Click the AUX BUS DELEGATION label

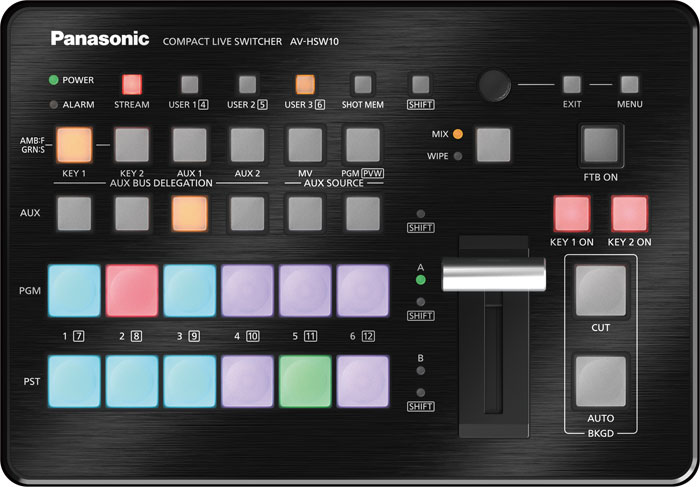(161, 183)
